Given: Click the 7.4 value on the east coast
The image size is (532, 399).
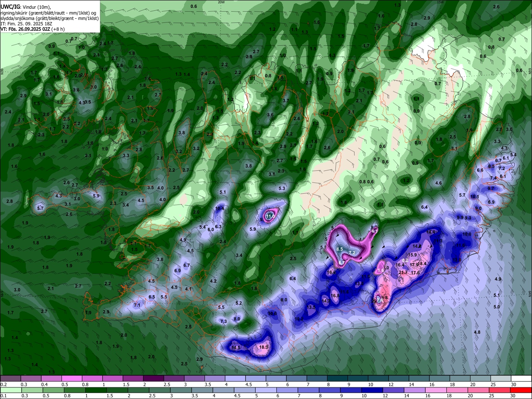Looking at the screenshot, I should [x=493, y=178].
